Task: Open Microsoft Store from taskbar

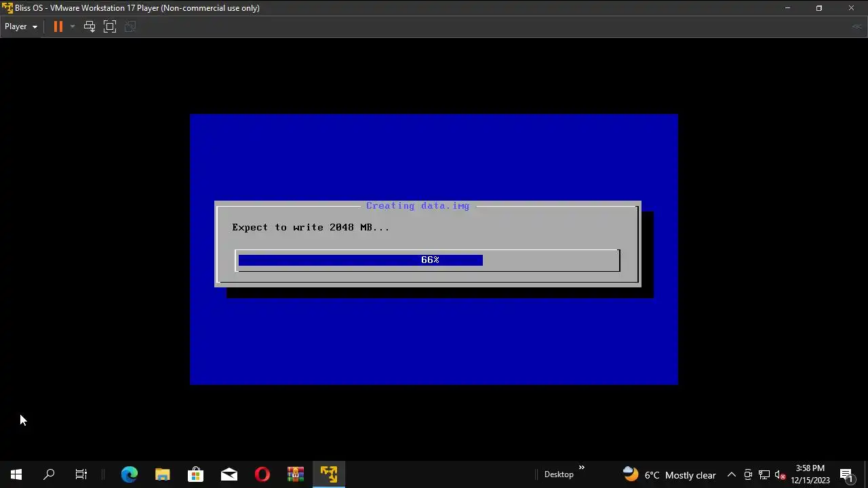Action: point(195,474)
